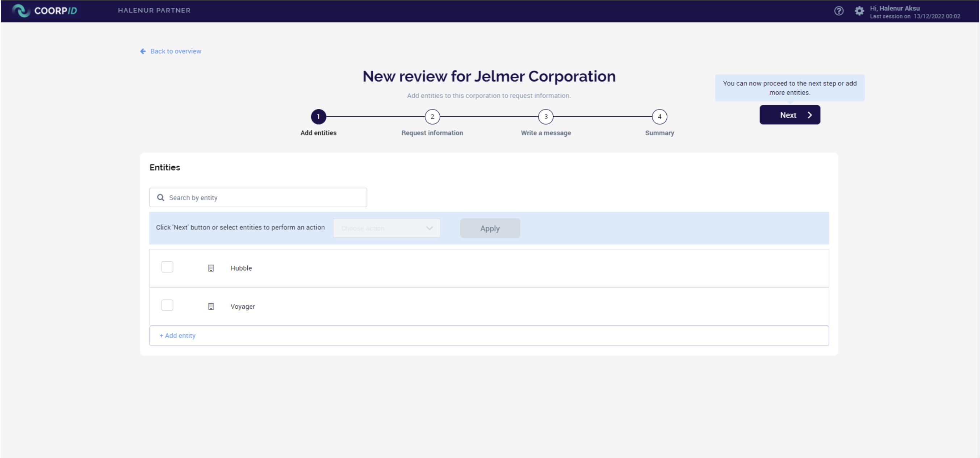Open settings via the gear icon
Screen dimensions: 980x458
tap(859, 11)
